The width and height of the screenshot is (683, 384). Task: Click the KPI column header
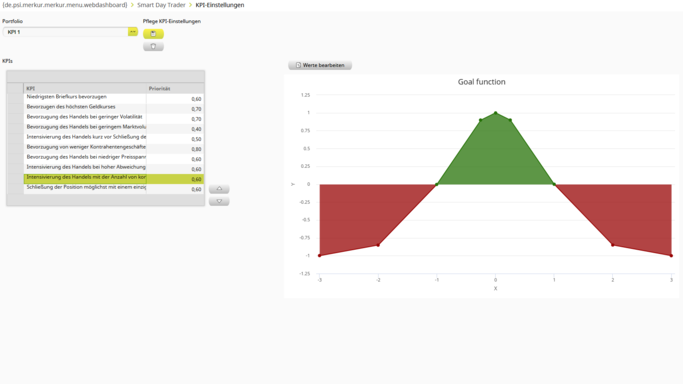(85, 88)
